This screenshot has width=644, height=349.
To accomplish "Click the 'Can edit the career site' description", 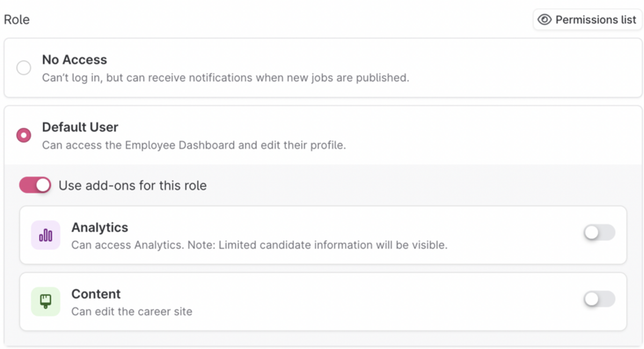I will (131, 311).
